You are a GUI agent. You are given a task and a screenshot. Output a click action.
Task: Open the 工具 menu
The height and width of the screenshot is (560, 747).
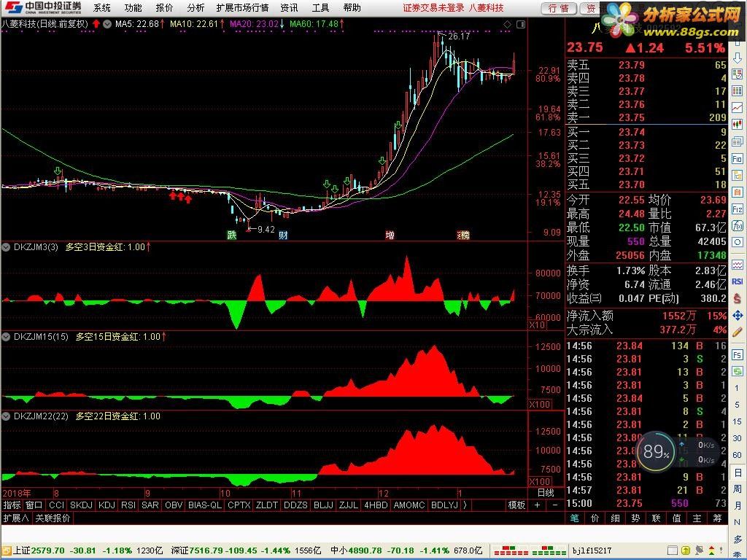click(x=320, y=7)
